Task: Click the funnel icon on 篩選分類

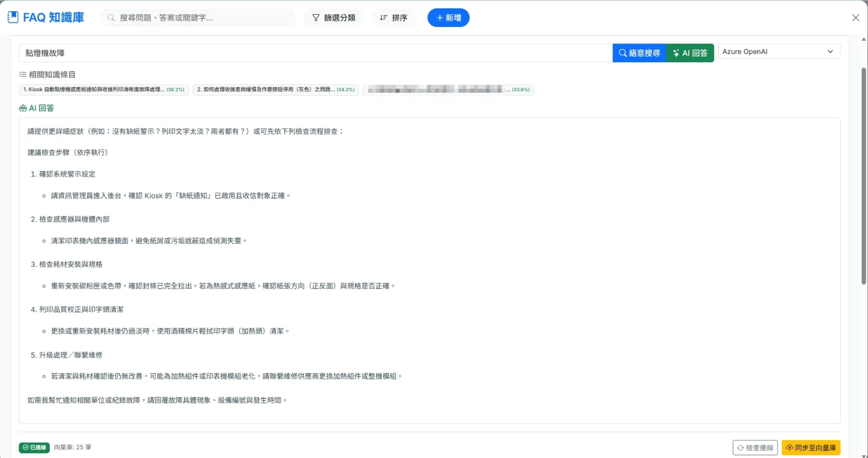Action: [315, 18]
